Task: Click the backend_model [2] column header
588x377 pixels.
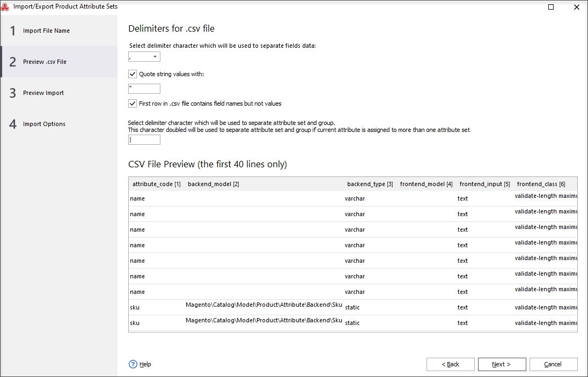Action: [264, 184]
